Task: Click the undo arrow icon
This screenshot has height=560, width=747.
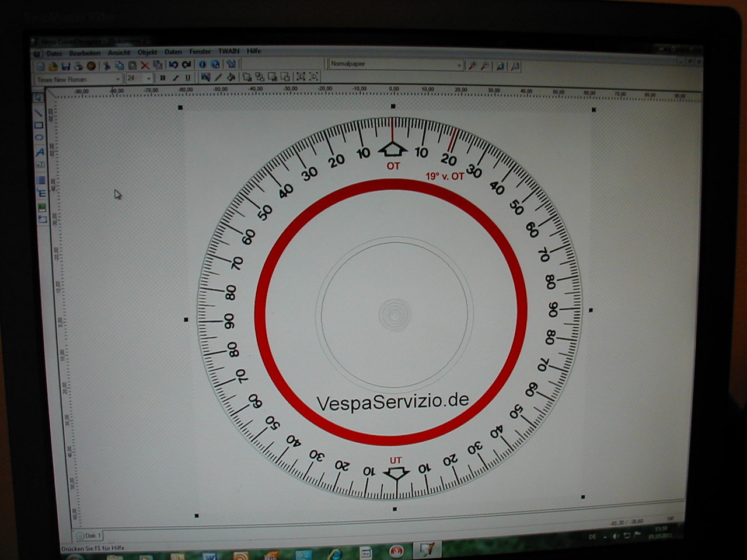Action: coord(173,65)
